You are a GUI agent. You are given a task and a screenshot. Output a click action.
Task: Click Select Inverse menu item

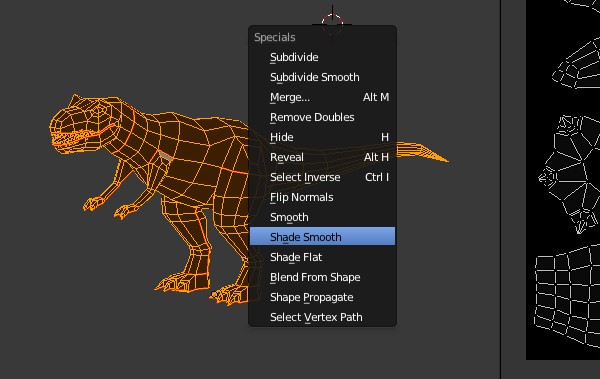[322, 177]
